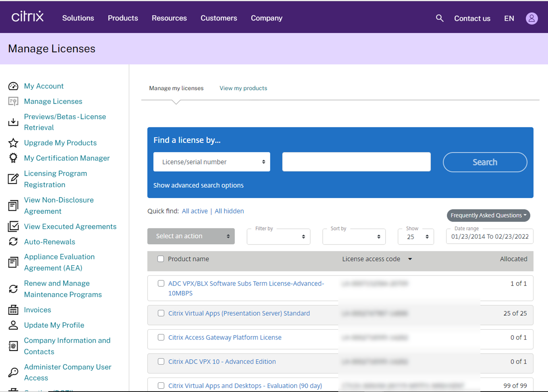Open the Filter by dropdown
Screen dimensions: 548x392
tap(278, 236)
